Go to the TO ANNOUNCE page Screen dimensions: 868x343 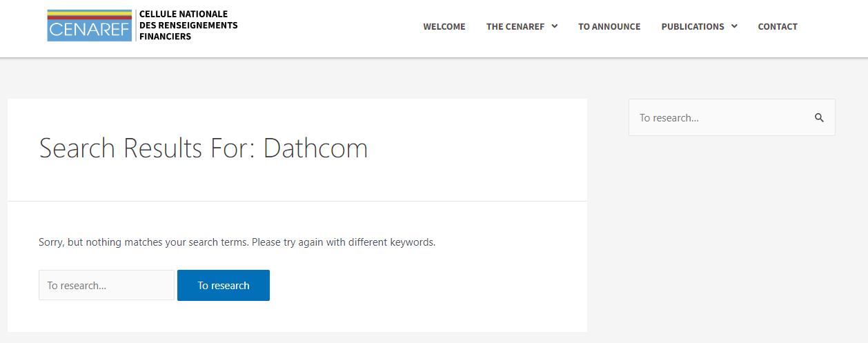[x=609, y=26]
